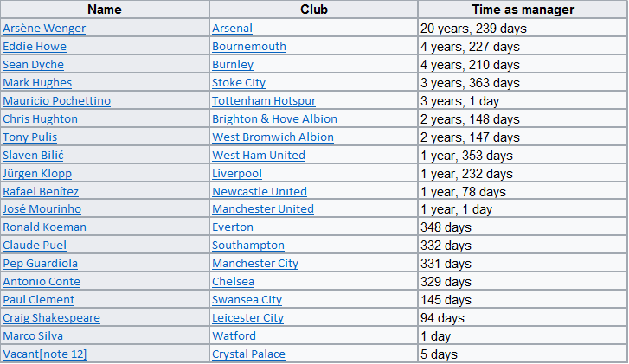Click the Leicester City link
This screenshot has height=364, width=629.
coord(247,318)
